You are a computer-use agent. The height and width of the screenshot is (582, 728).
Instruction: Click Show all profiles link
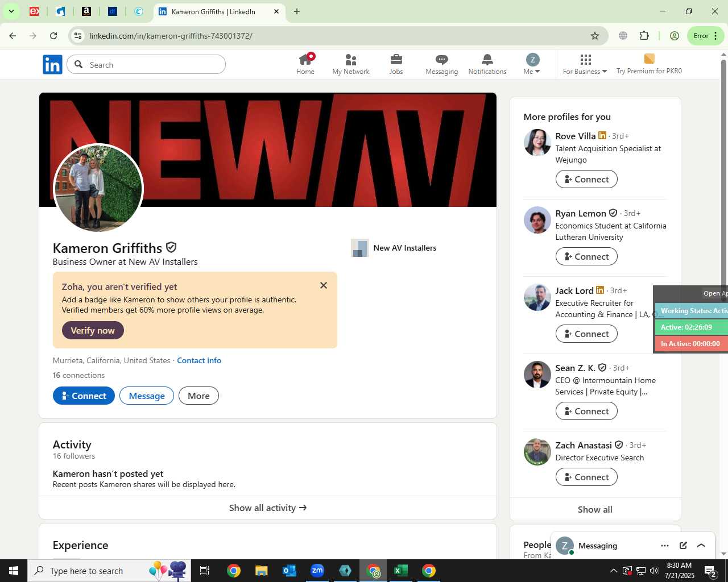[595, 509]
